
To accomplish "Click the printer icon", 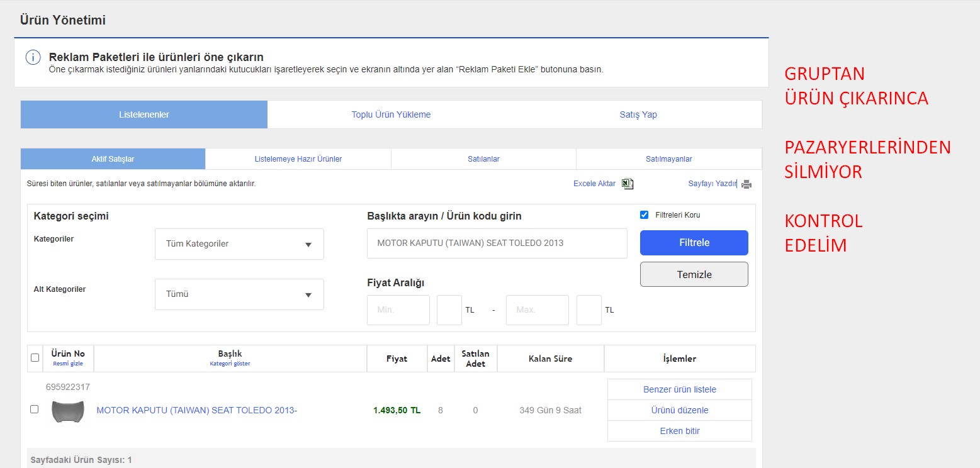I will (x=746, y=184).
